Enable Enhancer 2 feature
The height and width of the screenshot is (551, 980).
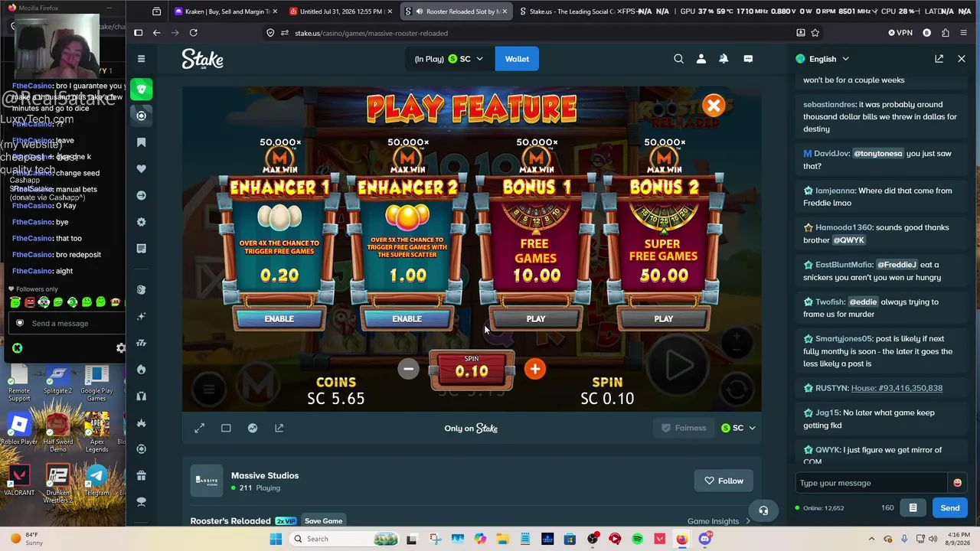[407, 318]
